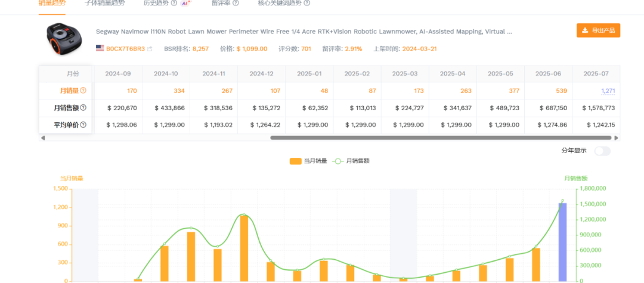Click the horizontal table scrollbar thumb
Viewport: 644px width, 283px height.
pos(441,138)
